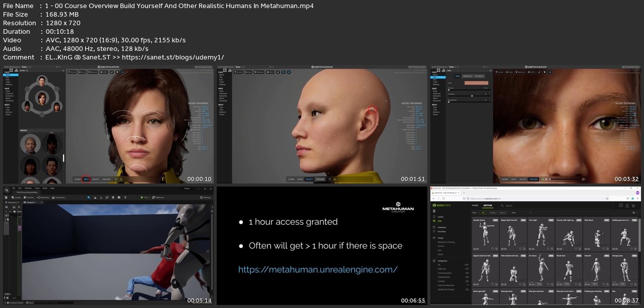The width and height of the screenshot is (644, 308).
Task: Bookmark the page with Firefox star icon
Action: 607,199
